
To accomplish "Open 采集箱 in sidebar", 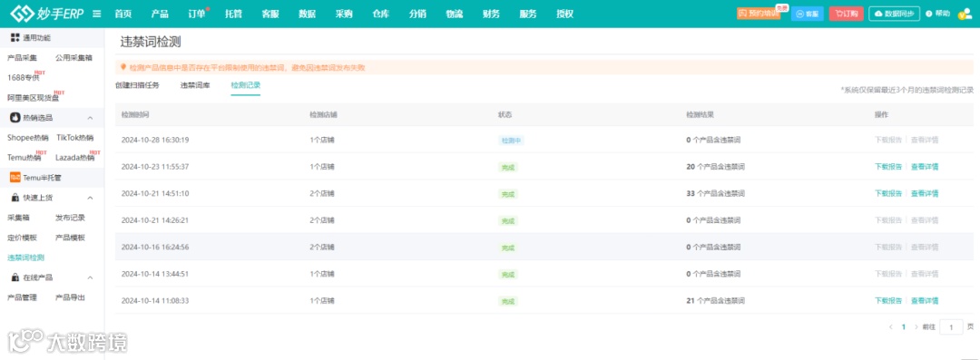I will 18,219.
